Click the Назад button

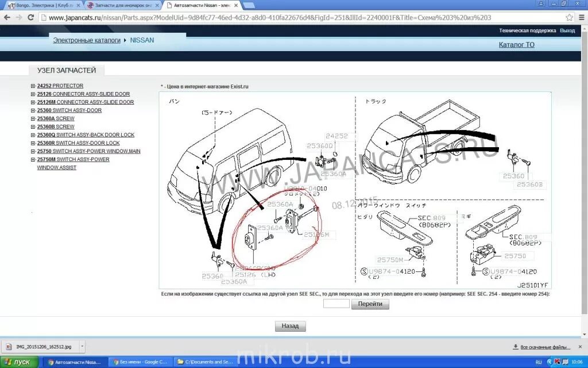point(290,326)
